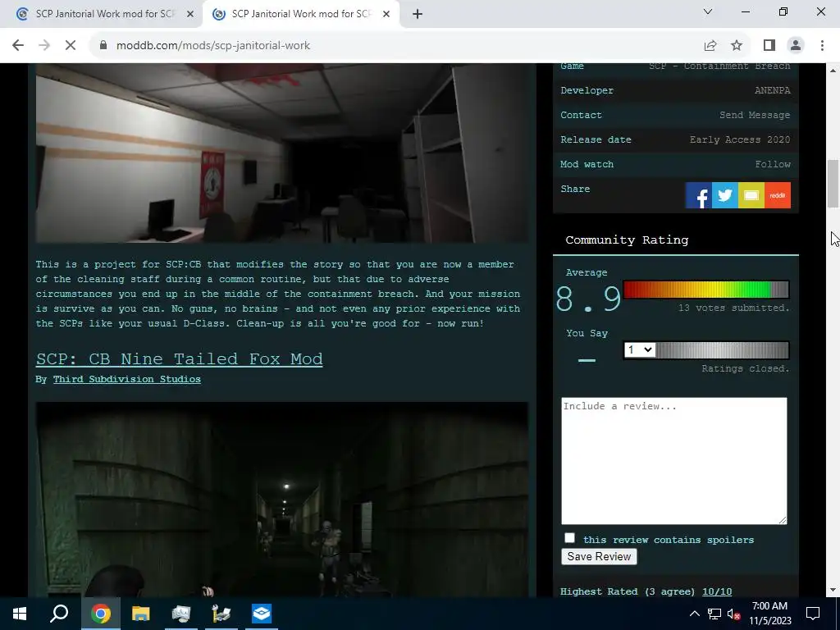The width and height of the screenshot is (840, 630).
Task: Close the first SCP Janitorial Work tab
Action: [x=189, y=15]
